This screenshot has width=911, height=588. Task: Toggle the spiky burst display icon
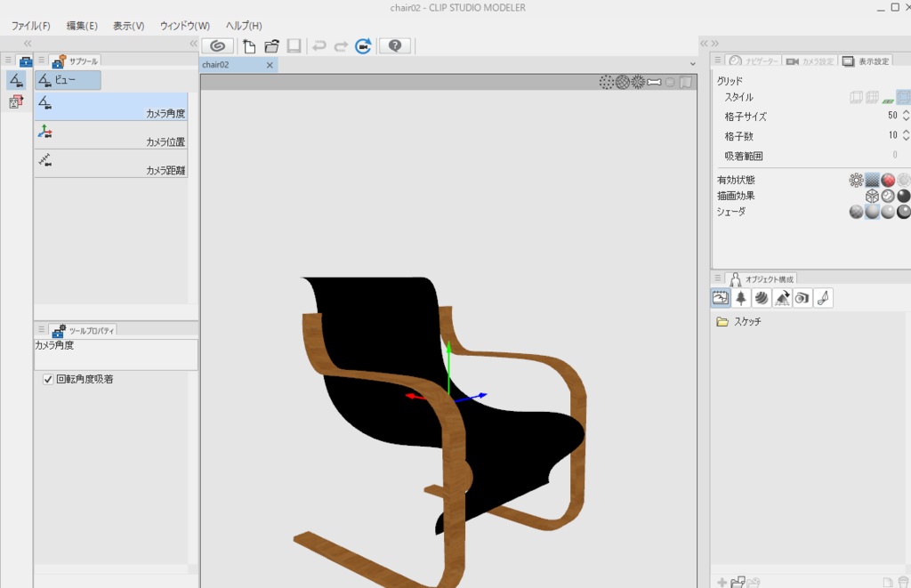click(x=638, y=83)
